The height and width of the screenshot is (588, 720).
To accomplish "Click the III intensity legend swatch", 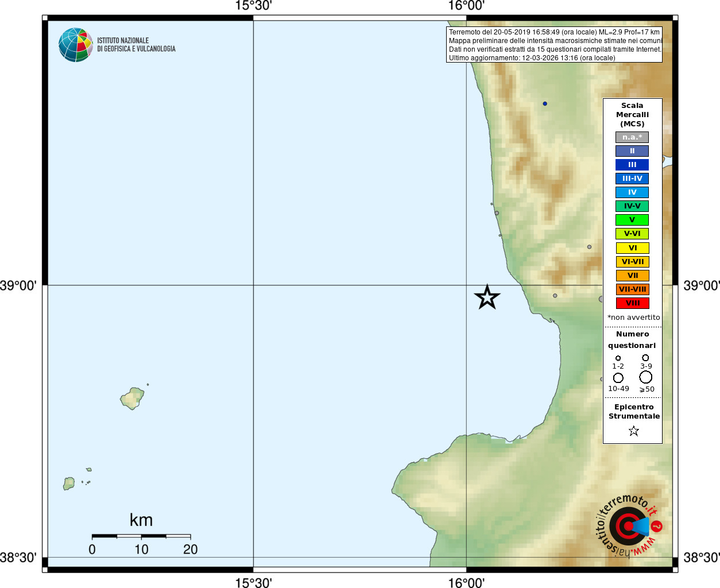I will point(632,165).
